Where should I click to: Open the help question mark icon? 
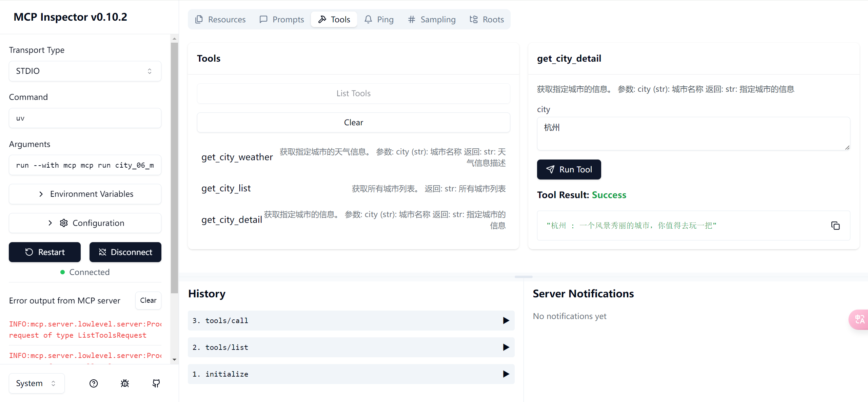94,383
